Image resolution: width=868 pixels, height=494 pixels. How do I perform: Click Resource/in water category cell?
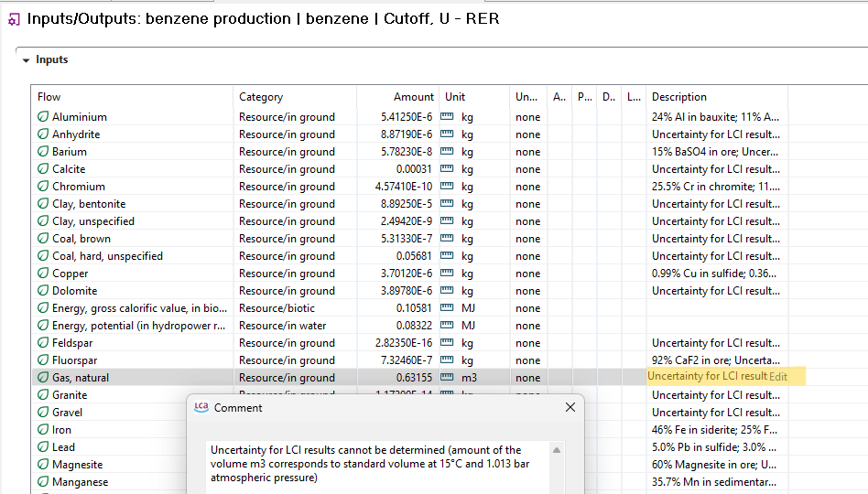click(x=282, y=326)
